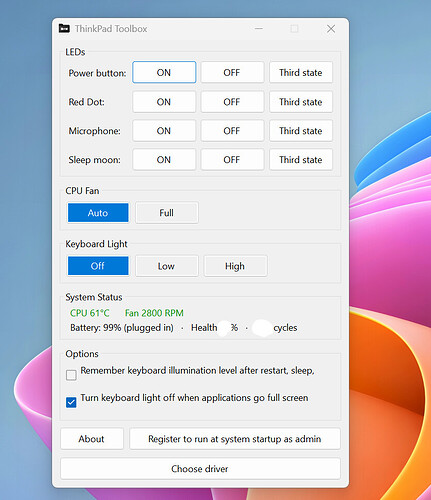The width and height of the screenshot is (431, 500).
Task: Click the battery Health percentage text
Action: (x=214, y=328)
